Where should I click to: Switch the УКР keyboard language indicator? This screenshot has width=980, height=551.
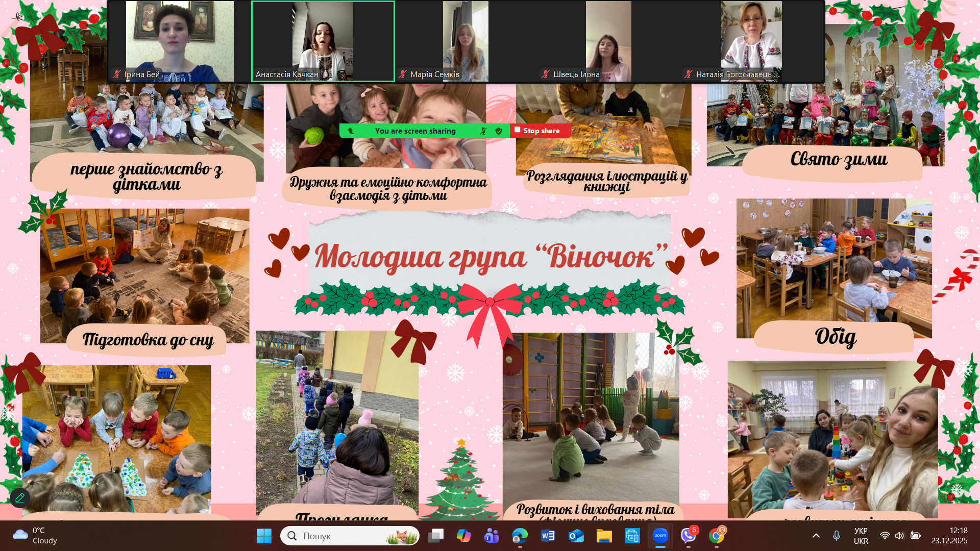pos(861,536)
